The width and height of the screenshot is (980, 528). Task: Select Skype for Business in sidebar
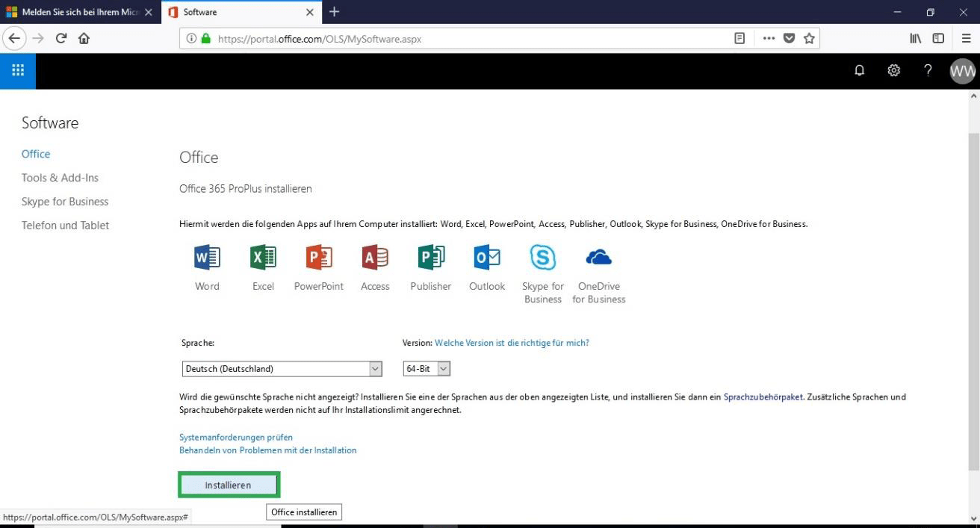point(65,202)
